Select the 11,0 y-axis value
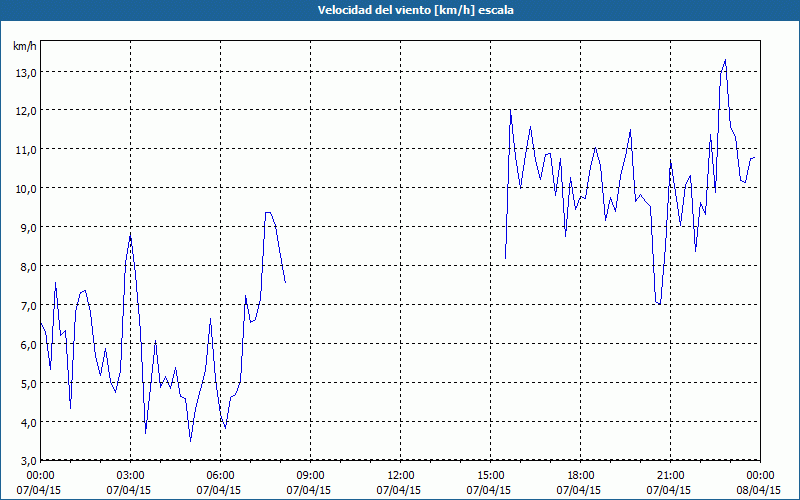 [x=26, y=150]
